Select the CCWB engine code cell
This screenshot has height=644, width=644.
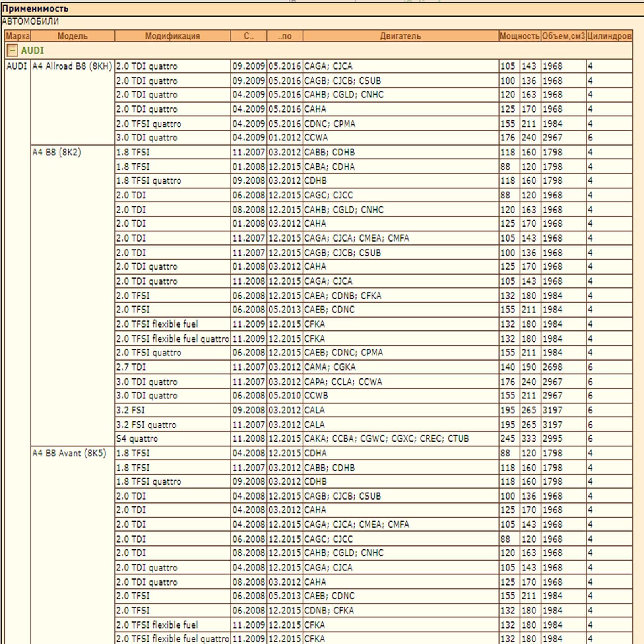point(316,396)
